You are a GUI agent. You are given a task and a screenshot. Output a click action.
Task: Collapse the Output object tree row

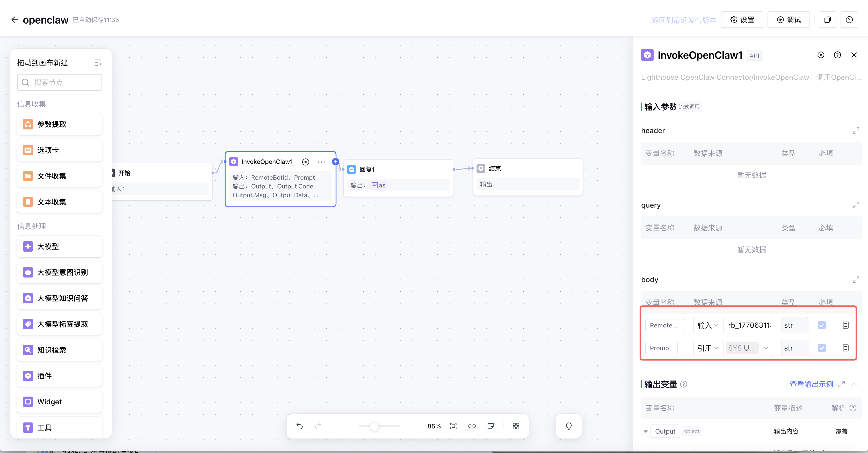645,432
